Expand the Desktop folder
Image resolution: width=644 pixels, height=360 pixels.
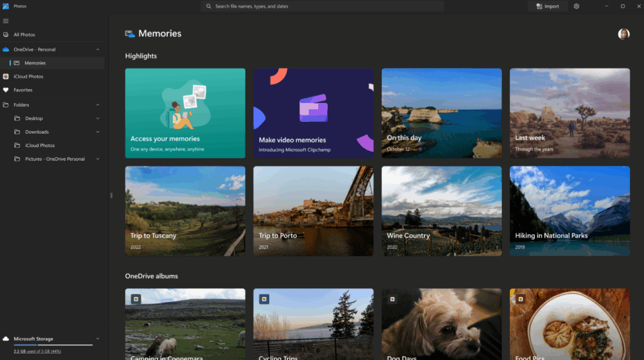click(97, 118)
